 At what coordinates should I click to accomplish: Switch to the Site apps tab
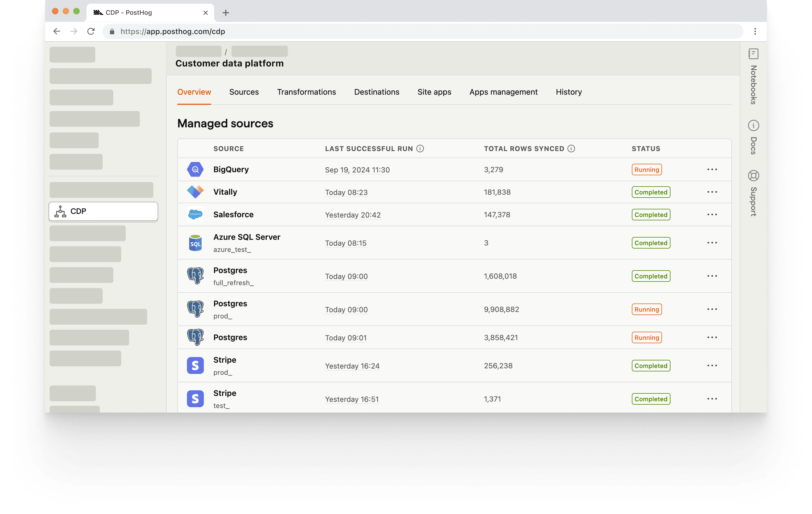click(434, 92)
